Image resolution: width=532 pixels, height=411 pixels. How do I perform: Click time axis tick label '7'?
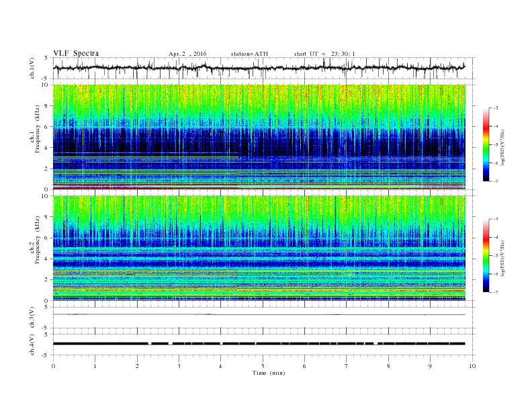coord(347,366)
